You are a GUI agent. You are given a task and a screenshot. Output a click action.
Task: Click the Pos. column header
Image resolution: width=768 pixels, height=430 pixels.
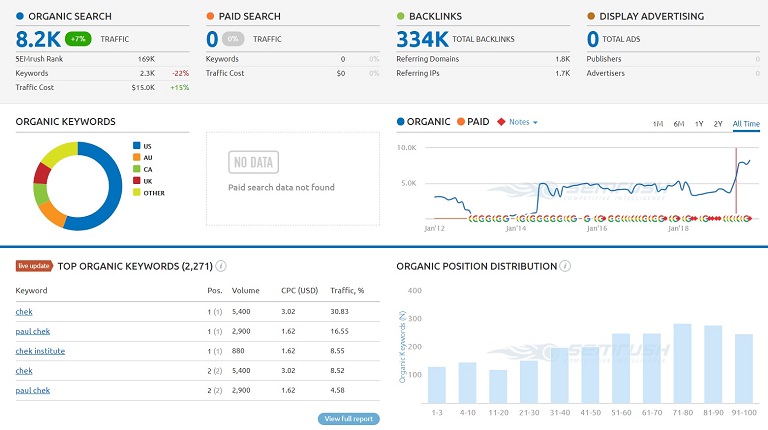(215, 290)
